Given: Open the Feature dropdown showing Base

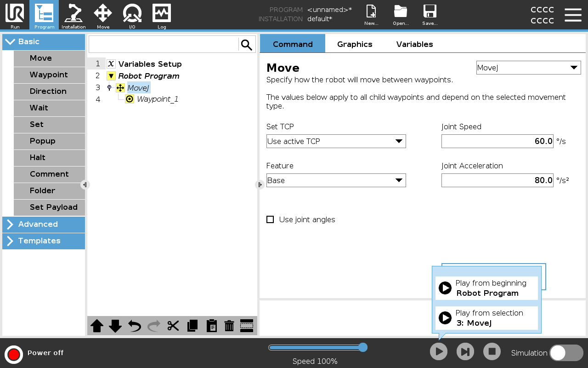Looking at the screenshot, I should tap(336, 180).
